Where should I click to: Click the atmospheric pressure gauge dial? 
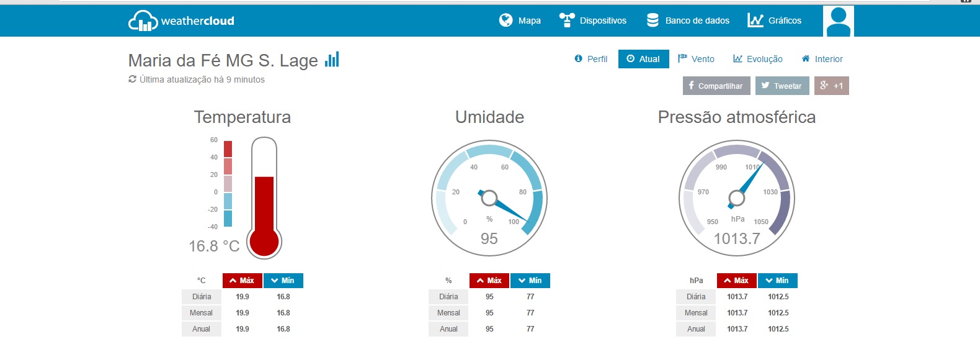tap(737, 198)
